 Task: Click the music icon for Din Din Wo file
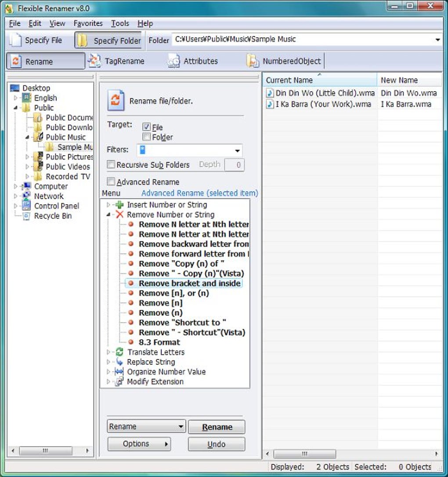point(270,93)
